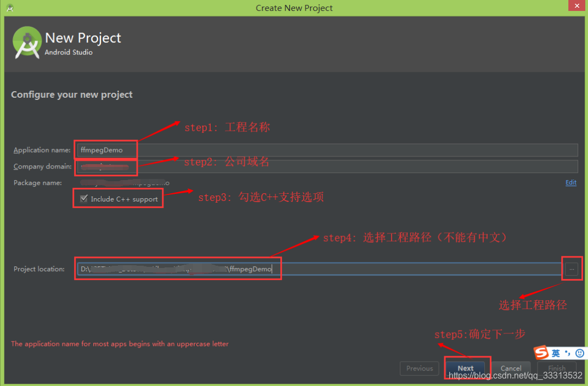Click the Sogou emoji smiley icon

coord(579,353)
